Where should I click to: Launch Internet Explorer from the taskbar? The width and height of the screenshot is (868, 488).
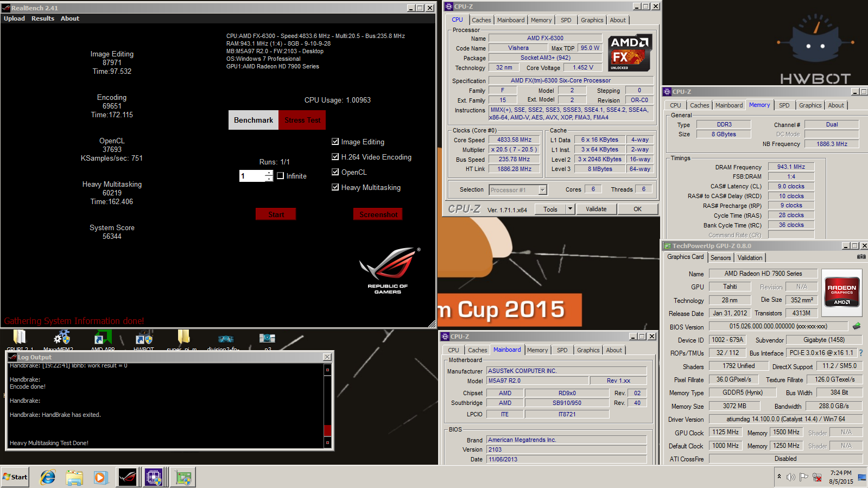[x=48, y=477]
